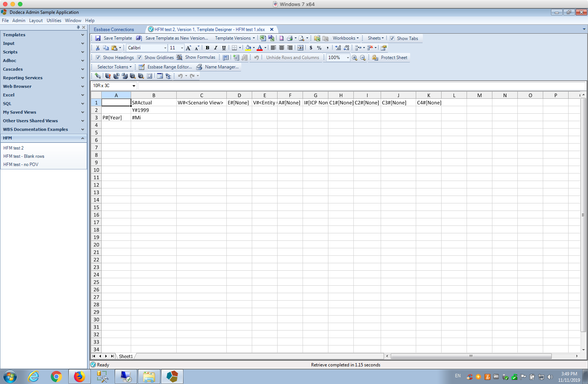The height and width of the screenshot is (384, 588).
Task: Open the Sheets dropdown
Action: tap(375, 38)
